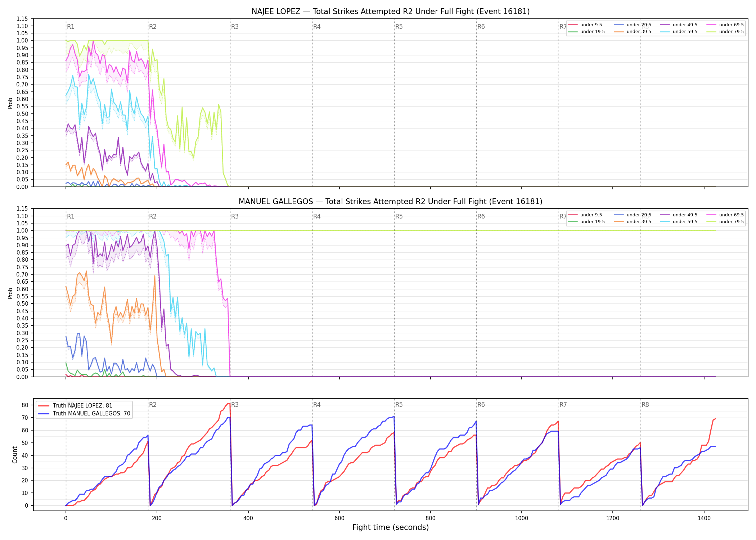Click the NAJEE LOPEZ chart title
Image resolution: width=756 pixels, height=540 pixels.
391,12
